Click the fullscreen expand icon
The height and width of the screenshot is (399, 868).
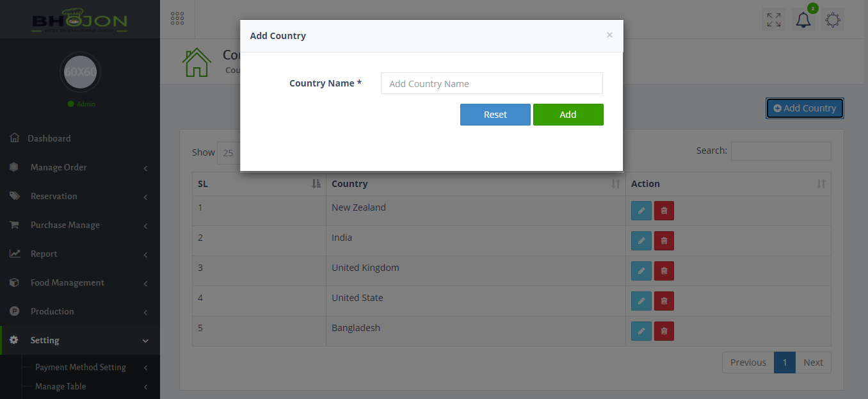point(774,20)
